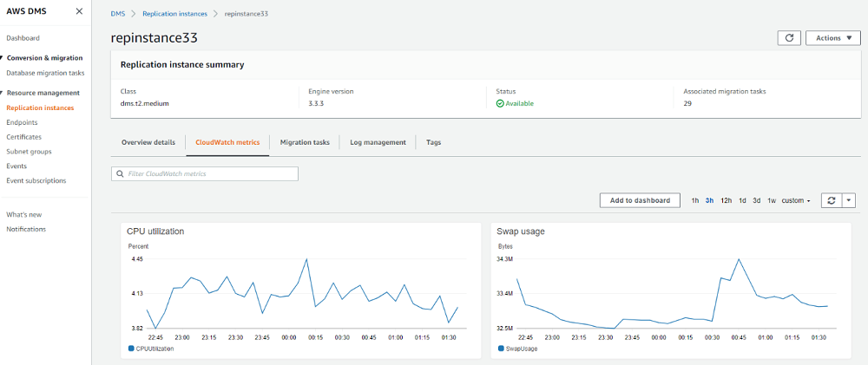Select the 1h time range
This screenshot has width=868, height=365.
(x=694, y=200)
